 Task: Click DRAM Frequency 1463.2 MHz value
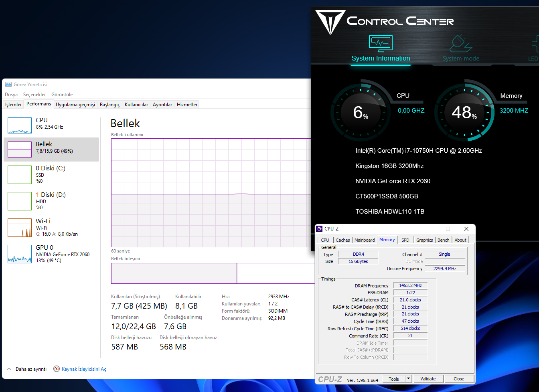pyautogui.click(x=410, y=285)
